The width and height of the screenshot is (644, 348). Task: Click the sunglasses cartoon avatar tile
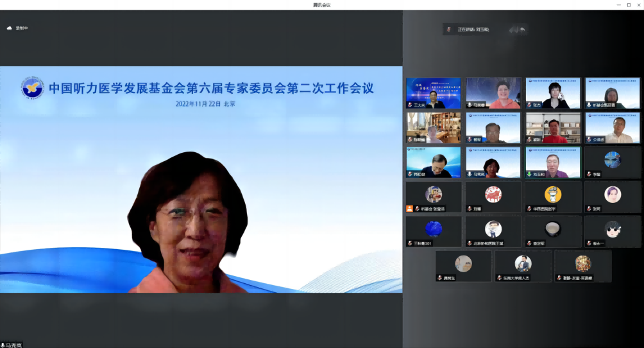613,229
